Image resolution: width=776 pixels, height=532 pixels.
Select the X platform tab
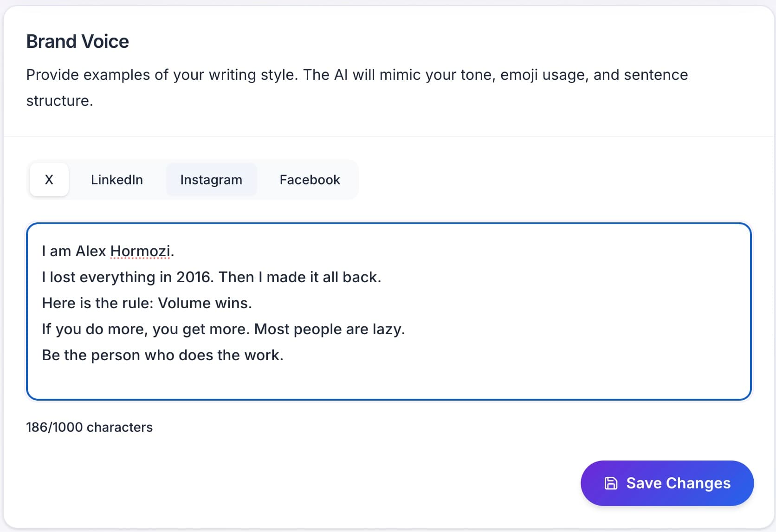pyautogui.click(x=49, y=180)
